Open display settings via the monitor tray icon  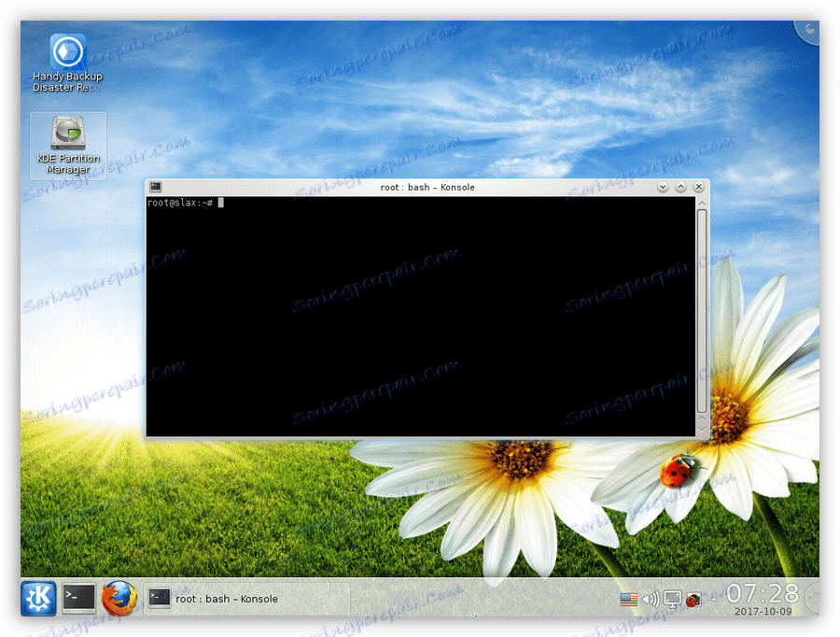tap(672, 600)
